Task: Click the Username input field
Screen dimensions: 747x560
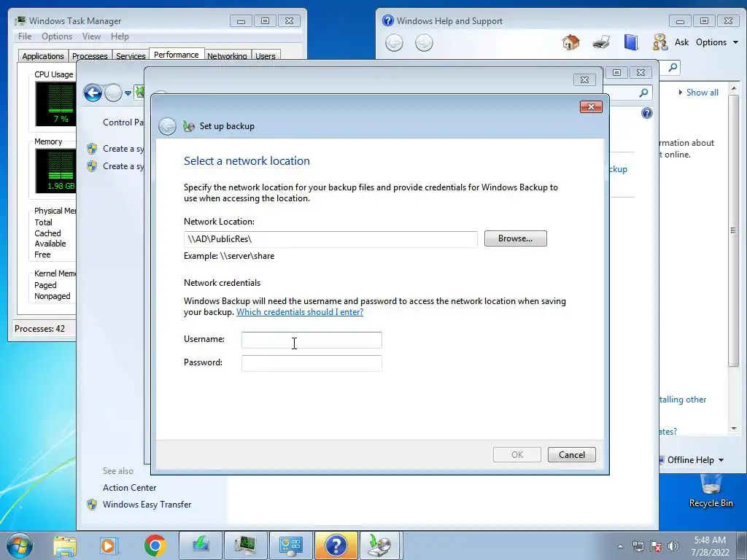Action: tap(311, 340)
